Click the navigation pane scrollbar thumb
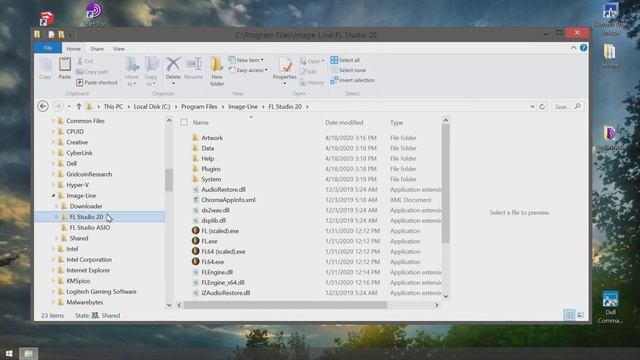Viewport: 640px width, 360px height. (x=169, y=180)
